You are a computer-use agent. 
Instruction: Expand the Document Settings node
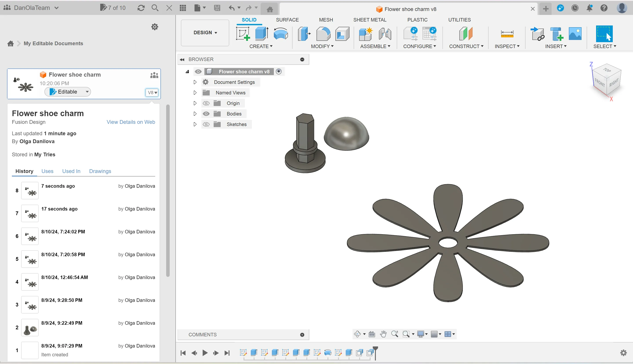pyautogui.click(x=195, y=82)
